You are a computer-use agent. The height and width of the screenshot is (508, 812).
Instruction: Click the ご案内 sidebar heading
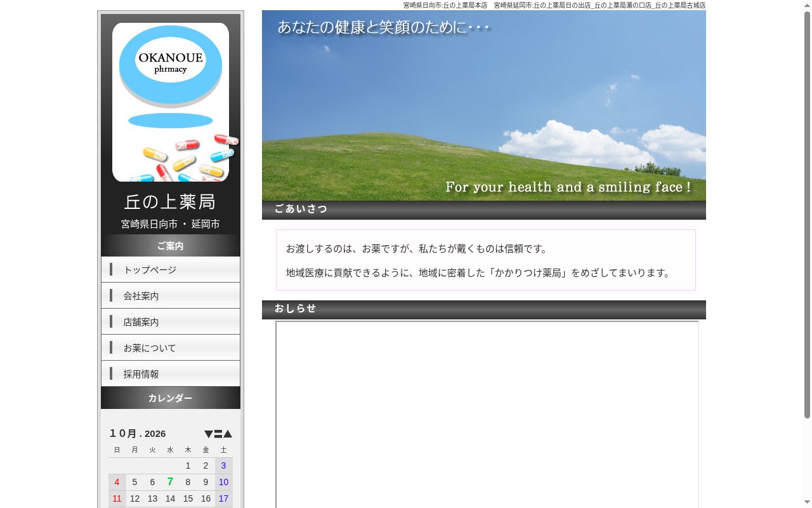pos(170,246)
